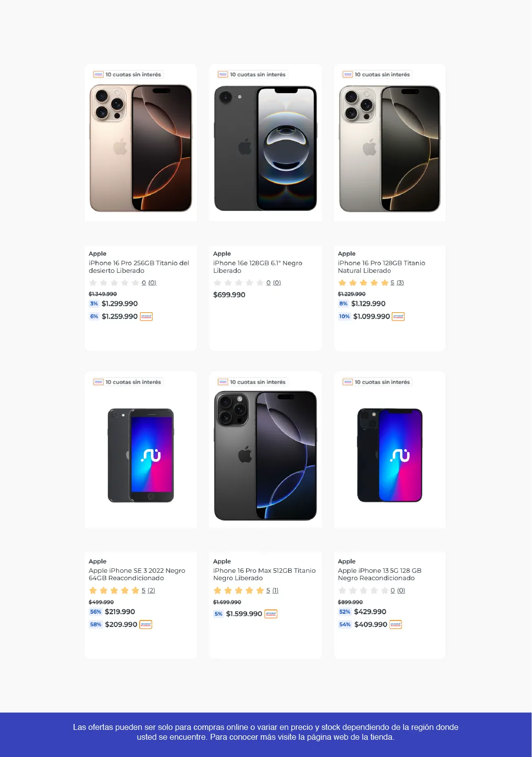Screen dimensions: 532x757
Task: Click card icon above iPhone 16e image
Action: pos(223,74)
